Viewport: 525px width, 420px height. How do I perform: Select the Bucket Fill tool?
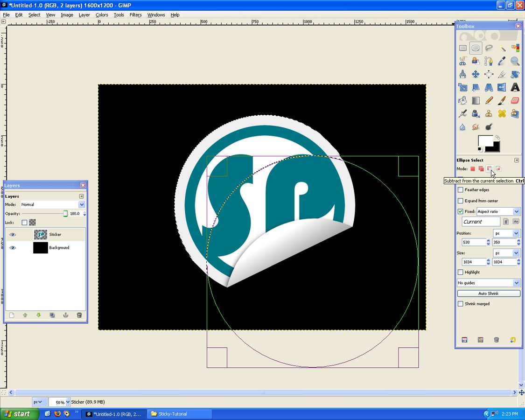[x=463, y=100]
